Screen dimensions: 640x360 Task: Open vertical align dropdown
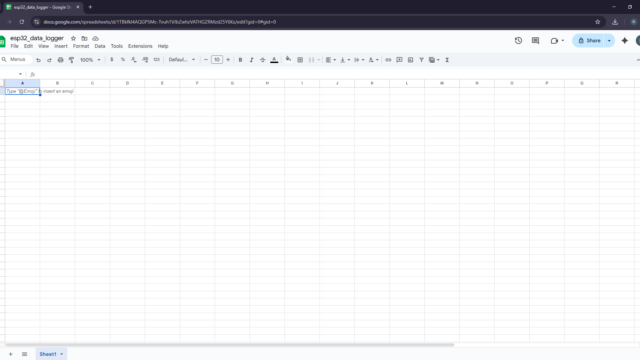tap(345, 60)
